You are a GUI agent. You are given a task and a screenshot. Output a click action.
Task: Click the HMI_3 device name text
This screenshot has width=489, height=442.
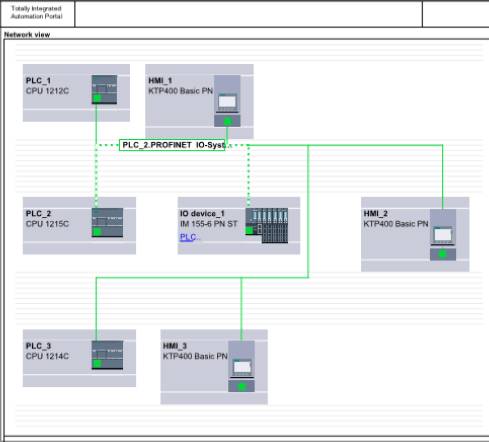(175, 346)
